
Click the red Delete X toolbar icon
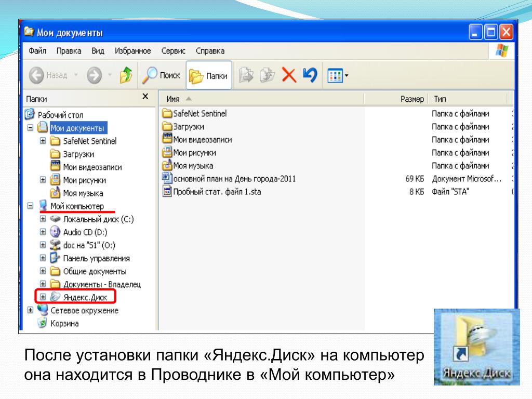(289, 76)
